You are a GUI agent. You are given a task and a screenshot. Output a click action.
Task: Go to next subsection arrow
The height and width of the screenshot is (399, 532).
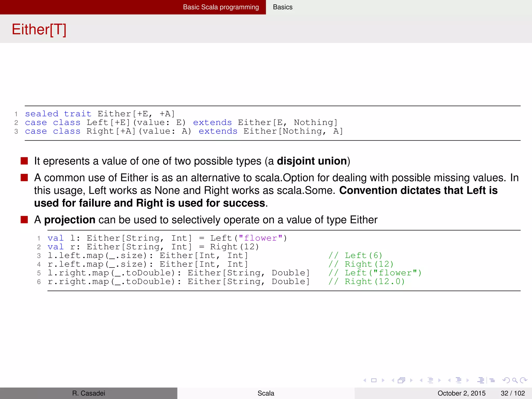(440, 380)
